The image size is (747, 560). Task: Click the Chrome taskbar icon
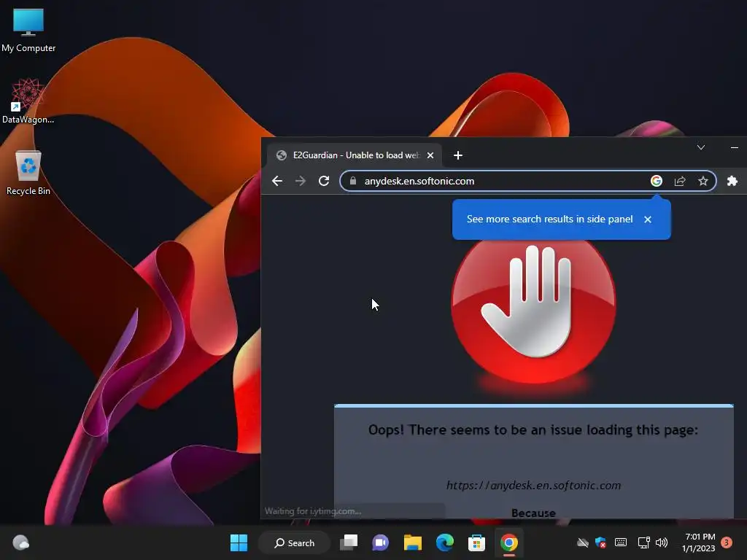coord(508,542)
